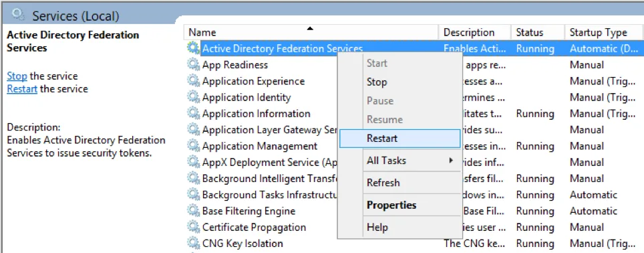The image size is (644, 253).
Task: Click the gear icon beside Application Layer Gateway
Action: 193,130
